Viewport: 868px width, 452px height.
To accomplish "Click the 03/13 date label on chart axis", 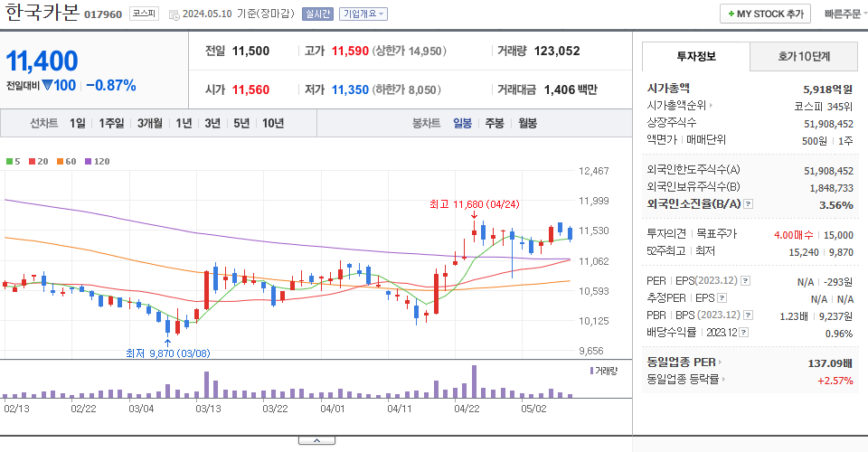I will pyautogui.click(x=208, y=409).
